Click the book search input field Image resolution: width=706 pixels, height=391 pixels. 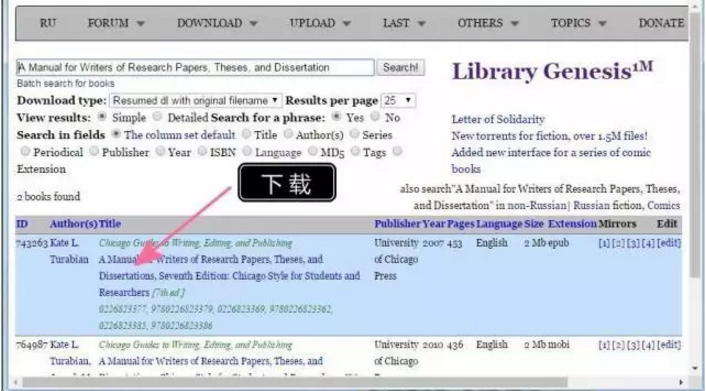pos(195,68)
